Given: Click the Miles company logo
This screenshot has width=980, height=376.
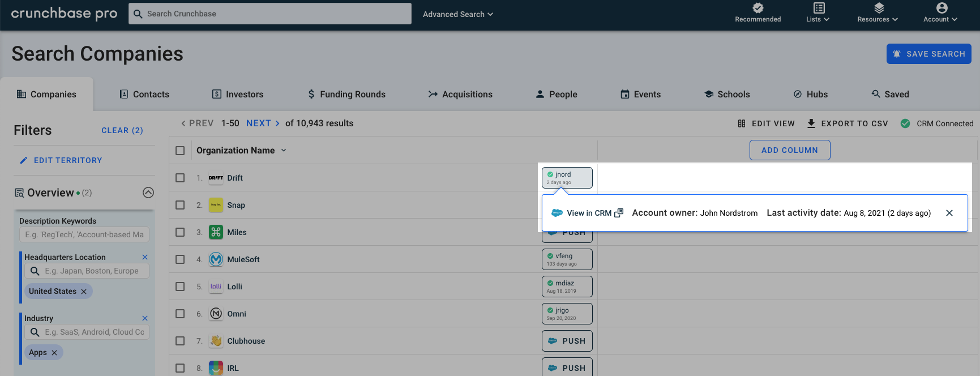Looking at the screenshot, I should point(216,232).
